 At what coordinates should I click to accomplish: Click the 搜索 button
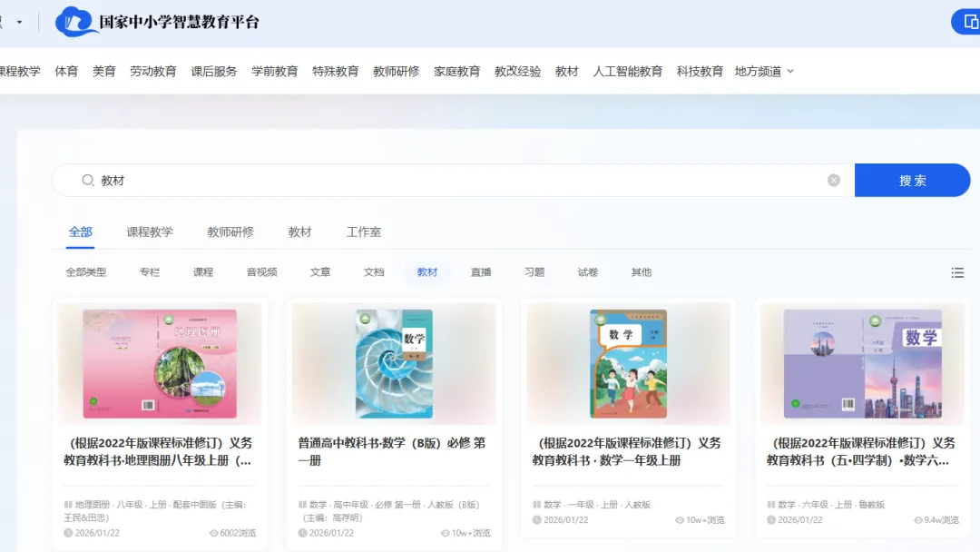(912, 180)
